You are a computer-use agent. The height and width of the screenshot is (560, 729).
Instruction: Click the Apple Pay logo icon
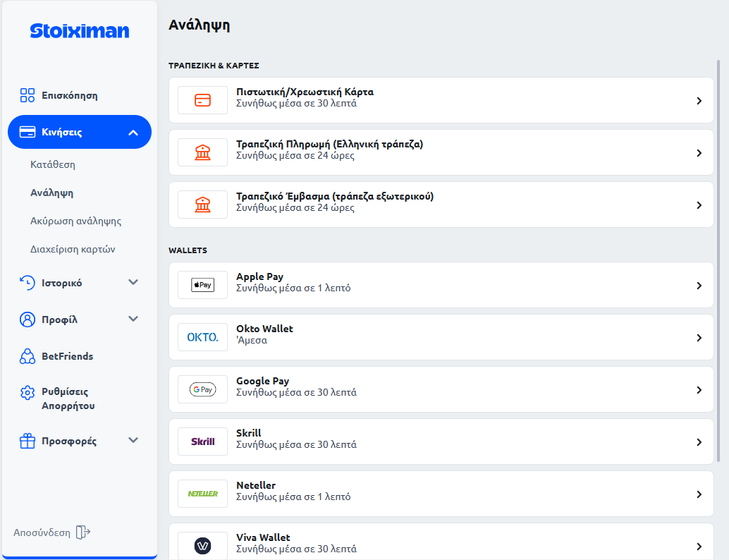(x=202, y=285)
